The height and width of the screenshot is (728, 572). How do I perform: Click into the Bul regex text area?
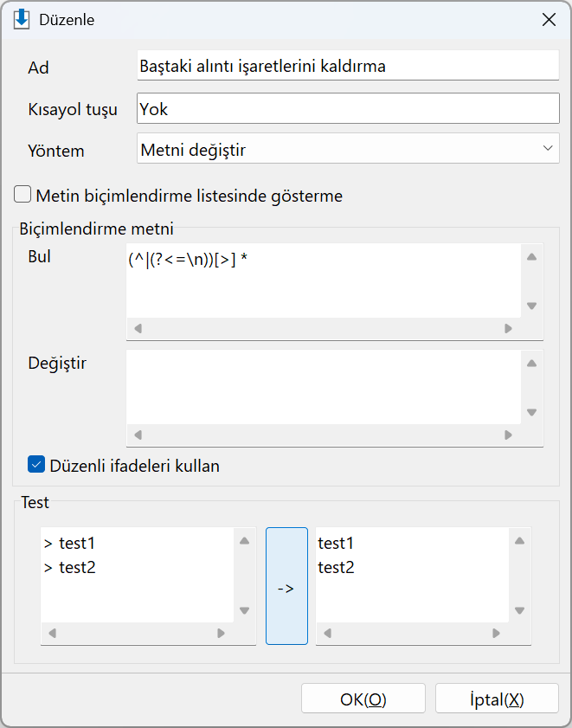pos(324,280)
